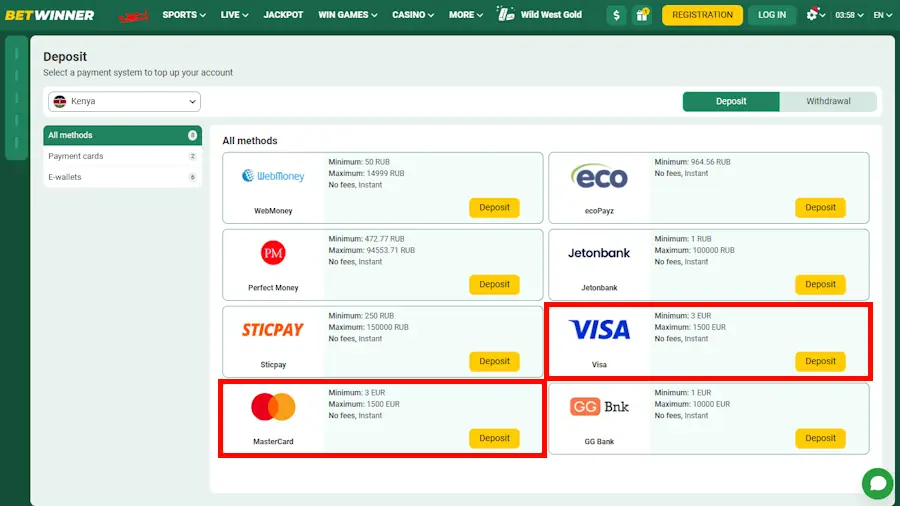This screenshot has height=506, width=900.
Task: Click the Wild West Gold promo icon
Action: click(505, 14)
